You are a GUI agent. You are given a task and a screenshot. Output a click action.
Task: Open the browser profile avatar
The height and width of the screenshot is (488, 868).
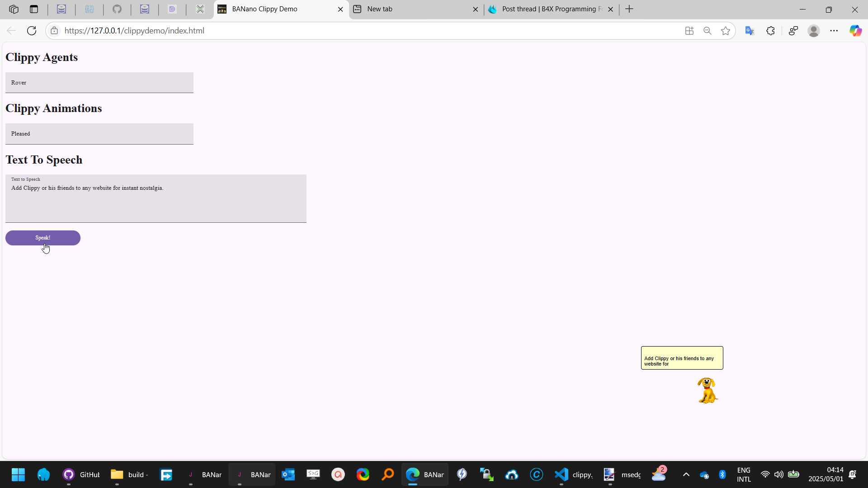pos(814,31)
